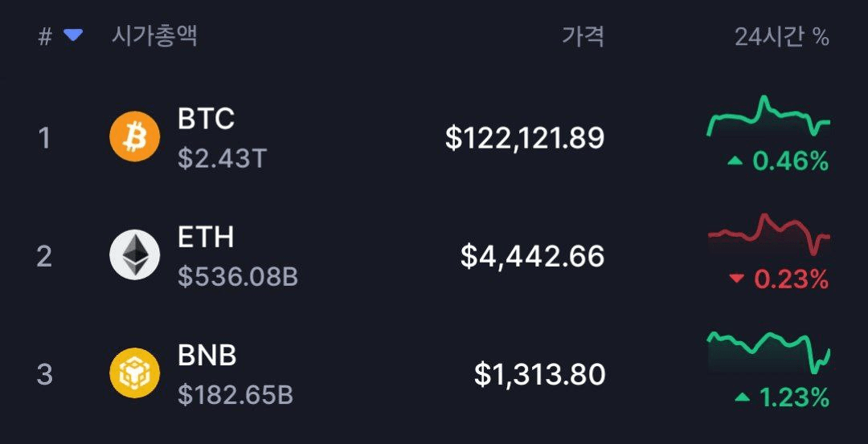Sort by the 24시간 % column header
868x444 pixels.
click(781, 36)
